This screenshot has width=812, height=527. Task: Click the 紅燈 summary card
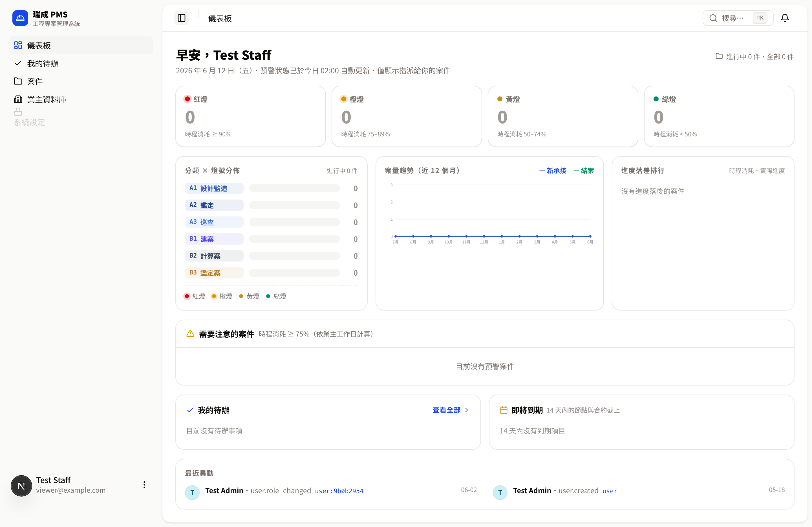click(251, 116)
